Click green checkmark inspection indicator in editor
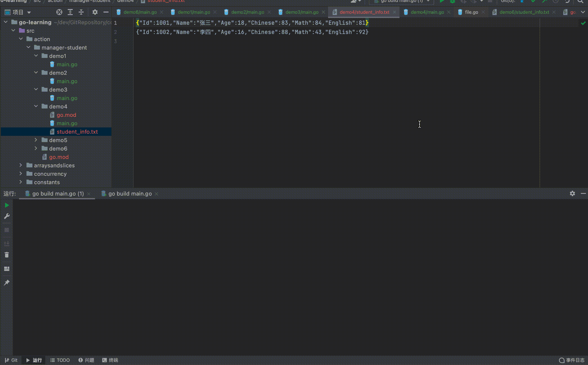The height and width of the screenshot is (365, 588). coord(583,23)
